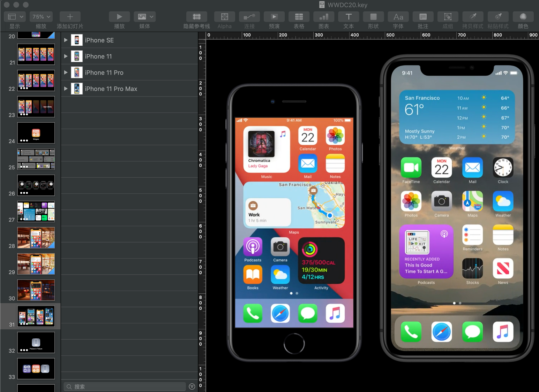Click the Activity widget on iPhone SE mockup
Screen dimensions: 539x392
[x=321, y=261]
